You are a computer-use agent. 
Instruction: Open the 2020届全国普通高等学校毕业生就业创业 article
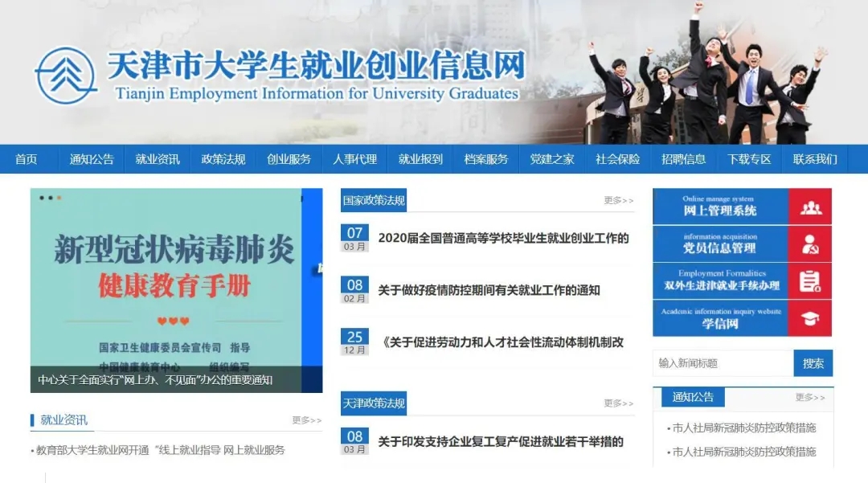coord(502,237)
